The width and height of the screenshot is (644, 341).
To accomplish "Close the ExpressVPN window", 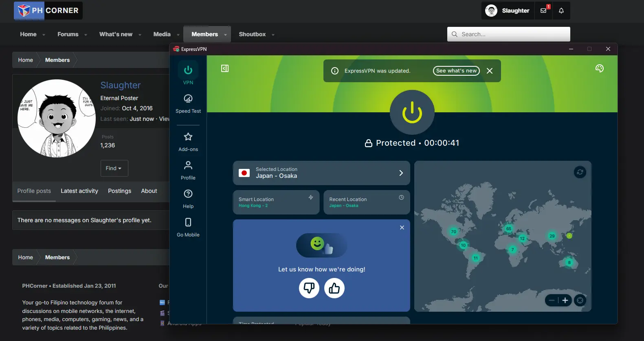I will pos(608,49).
